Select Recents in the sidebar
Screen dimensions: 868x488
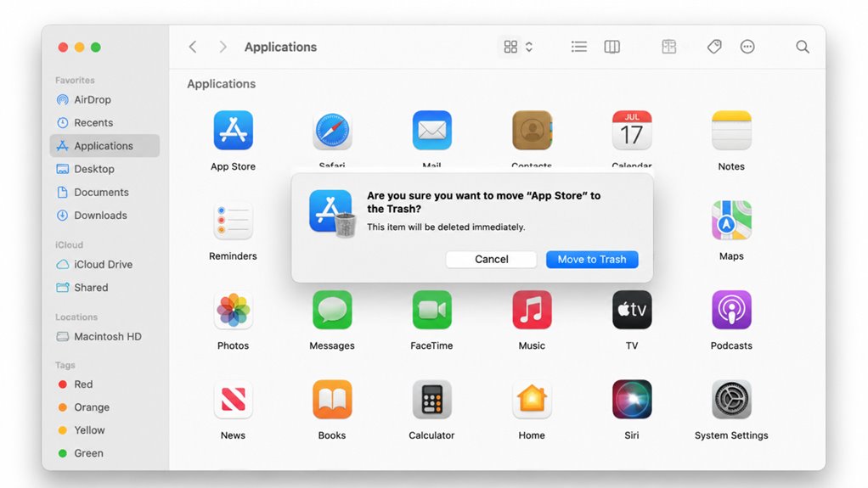pyautogui.click(x=104, y=123)
